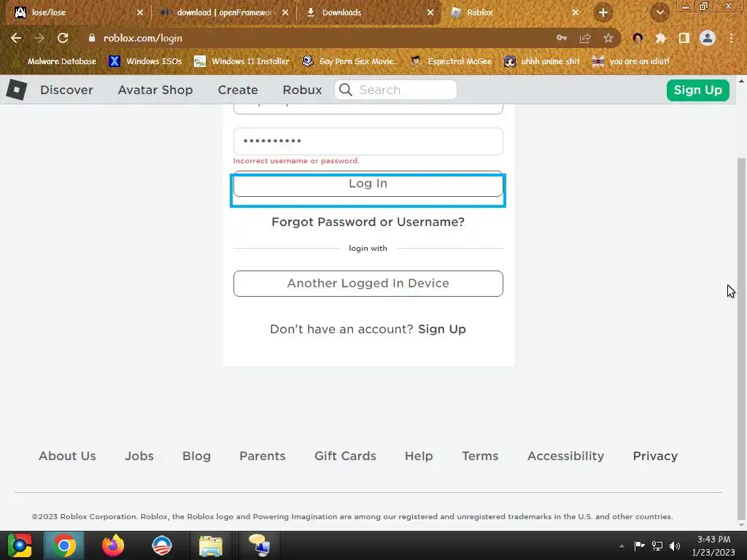Click the round extension icon beside the star

click(x=638, y=38)
